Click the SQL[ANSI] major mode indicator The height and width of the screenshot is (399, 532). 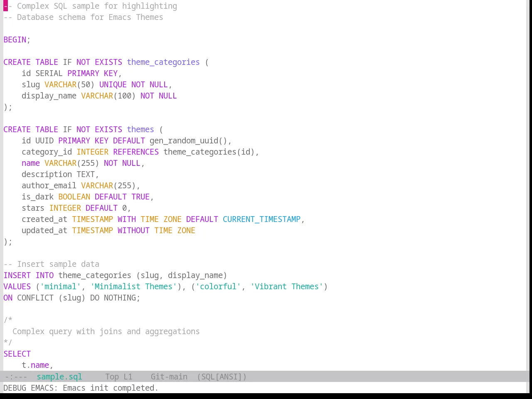(x=222, y=377)
